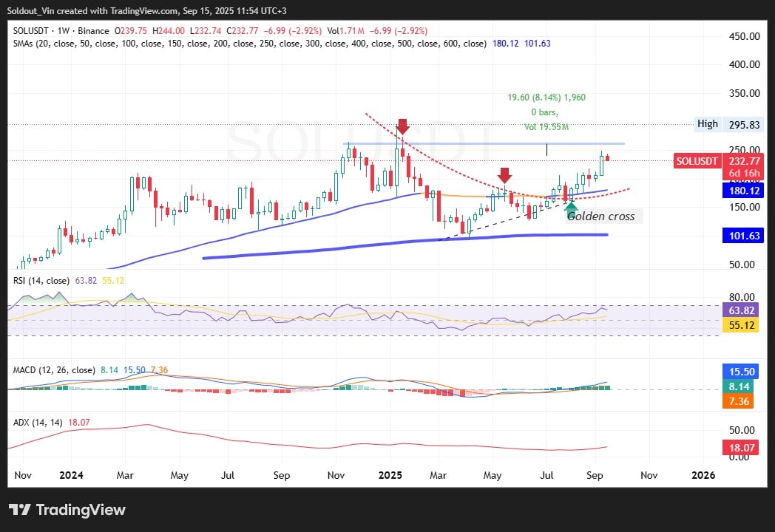Select the red down arrow at January 2025 peak
Viewport: 775px width, 532px height.
(x=402, y=126)
